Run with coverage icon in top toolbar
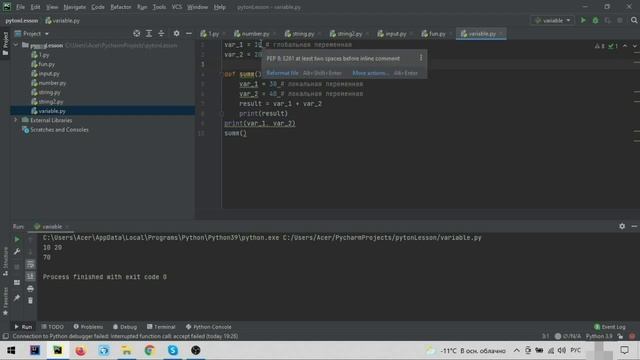This screenshot has height=360, width=640. (607, 20)
